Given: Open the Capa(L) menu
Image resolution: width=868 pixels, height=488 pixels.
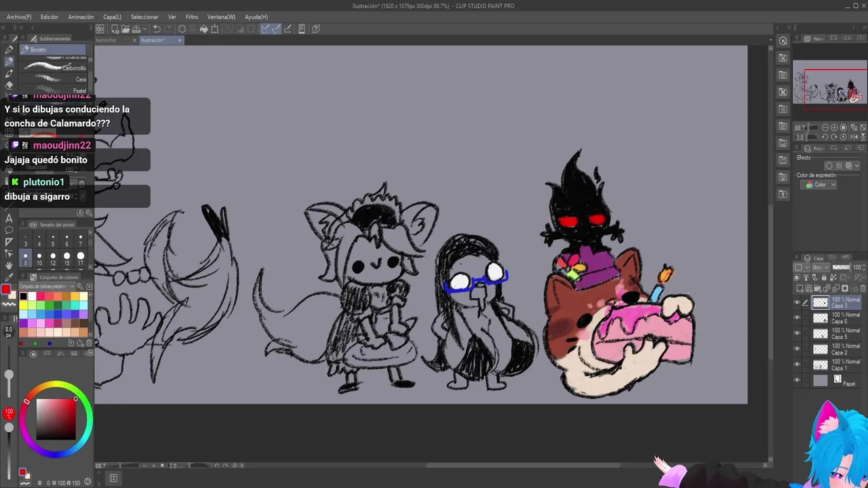Looking at the screenshot, I should click(113, 17).
